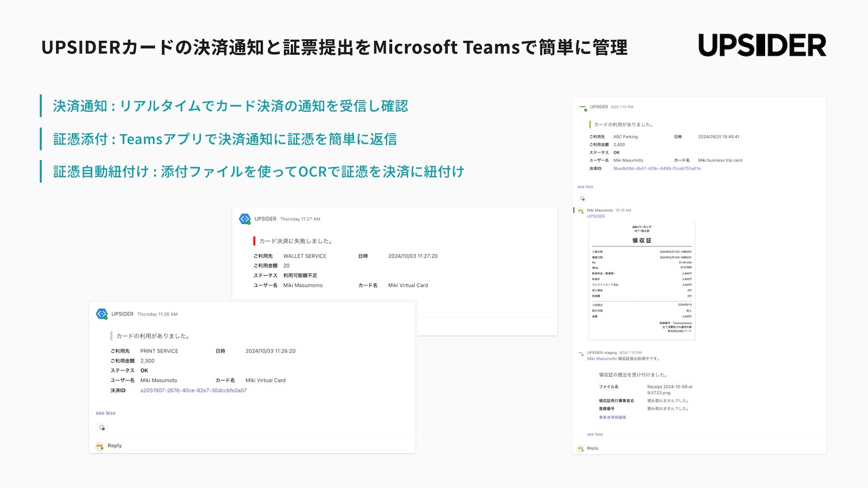Click UPSIDER sender name at Thursday 11:26 AM
Image resolution: width=868 pixels, height=488 pixels.
click(x=122, y=314)
